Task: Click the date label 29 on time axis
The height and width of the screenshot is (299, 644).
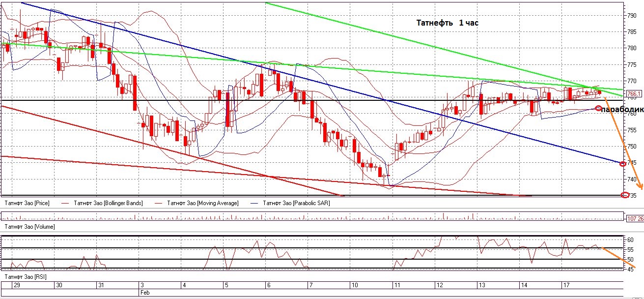Action: (x=17, y=285)
